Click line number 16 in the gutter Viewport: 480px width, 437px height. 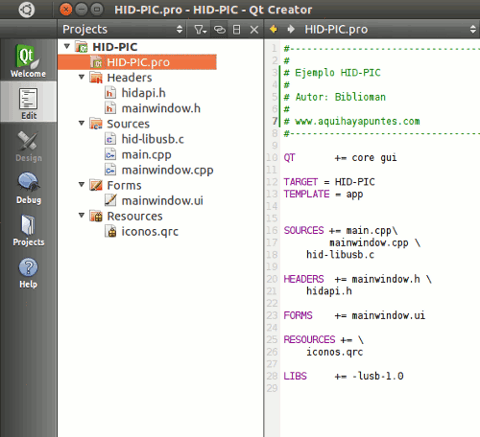[272, 230]
